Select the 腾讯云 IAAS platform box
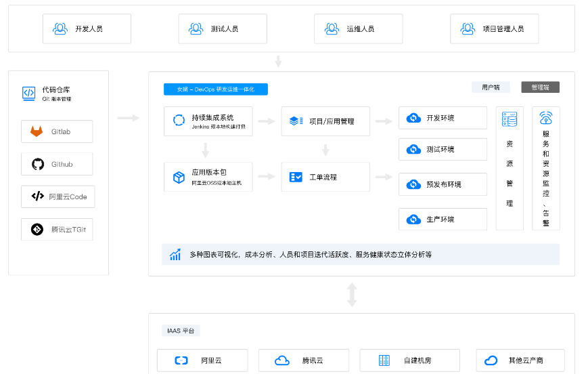Screen dimensions: 588x374 point(304,360)
